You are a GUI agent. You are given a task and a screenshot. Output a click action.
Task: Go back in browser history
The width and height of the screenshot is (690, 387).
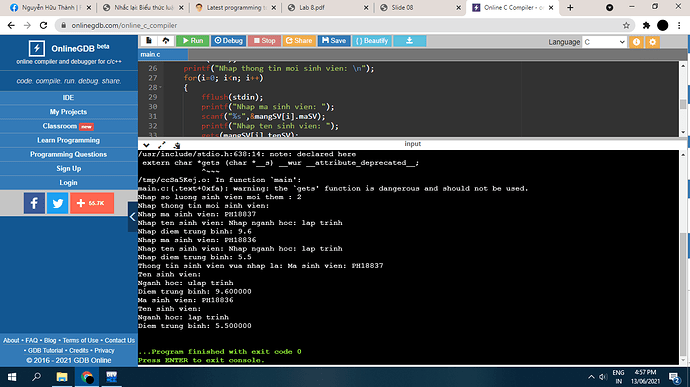11,26
